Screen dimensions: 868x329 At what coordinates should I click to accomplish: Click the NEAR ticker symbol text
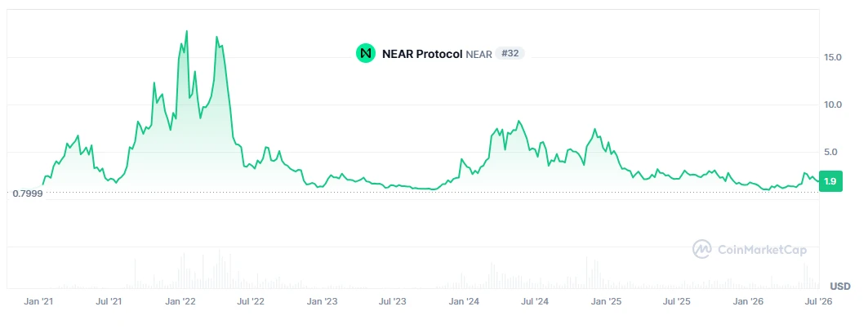point(479,54)
